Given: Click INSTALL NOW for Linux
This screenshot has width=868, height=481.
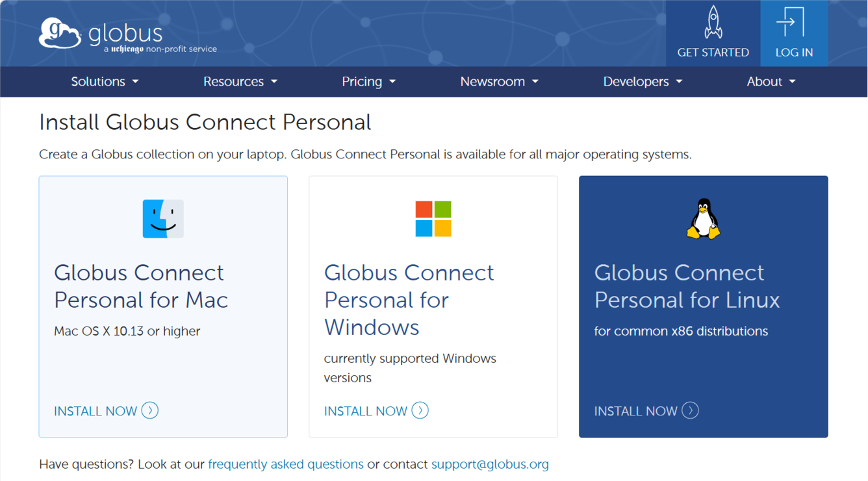Looking at the screenshot, I should pos(635,411).
